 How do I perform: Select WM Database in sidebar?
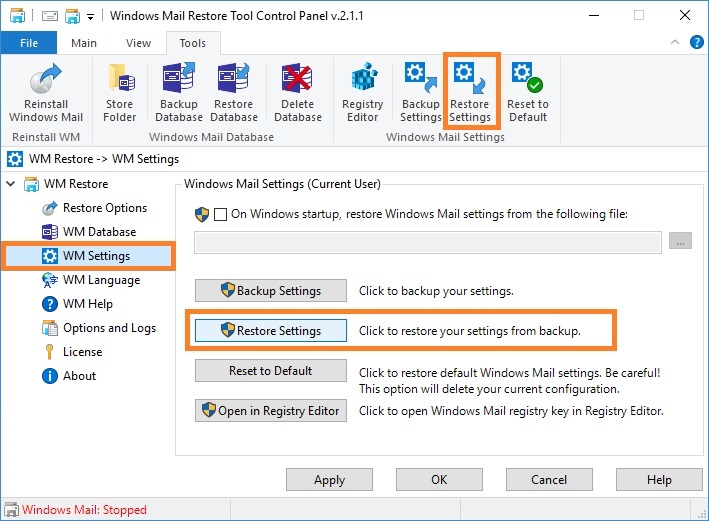[89, 232]
